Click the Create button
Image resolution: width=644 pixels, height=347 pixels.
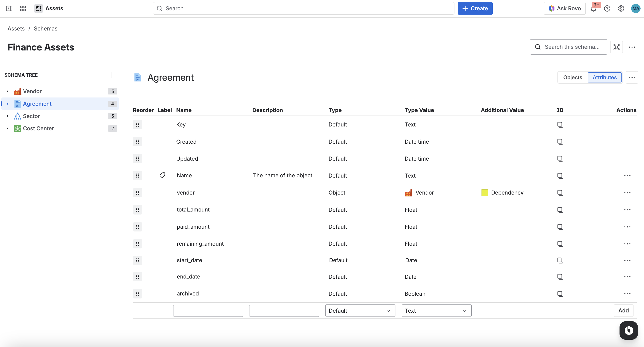[475, 9]
